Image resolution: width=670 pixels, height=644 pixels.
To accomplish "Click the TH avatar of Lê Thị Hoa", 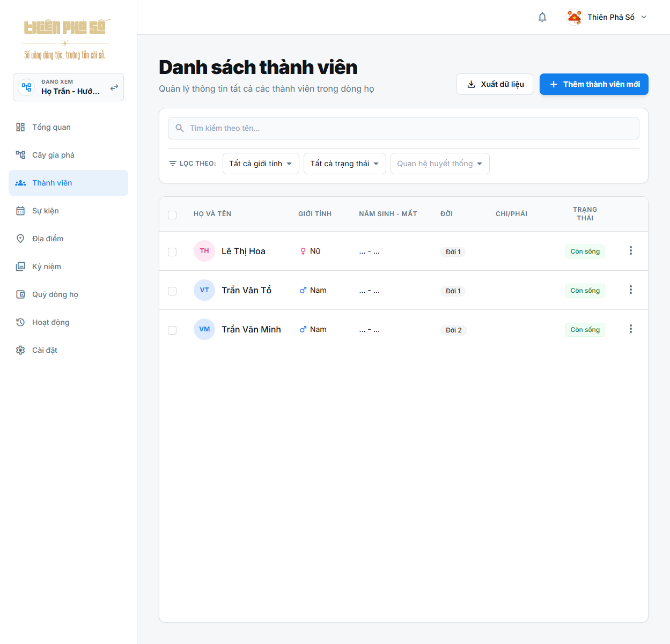I will click(204, 251).
